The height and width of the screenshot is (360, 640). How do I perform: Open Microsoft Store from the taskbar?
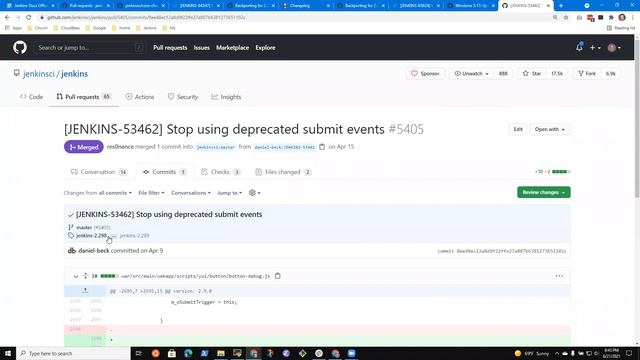point(172,353)
